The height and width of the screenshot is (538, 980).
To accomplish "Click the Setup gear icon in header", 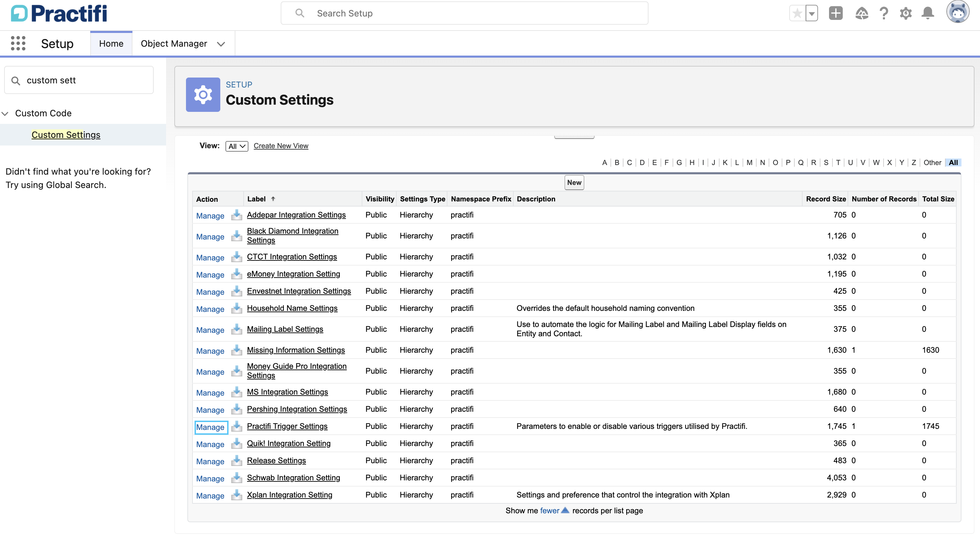I will tap(906, 14).
